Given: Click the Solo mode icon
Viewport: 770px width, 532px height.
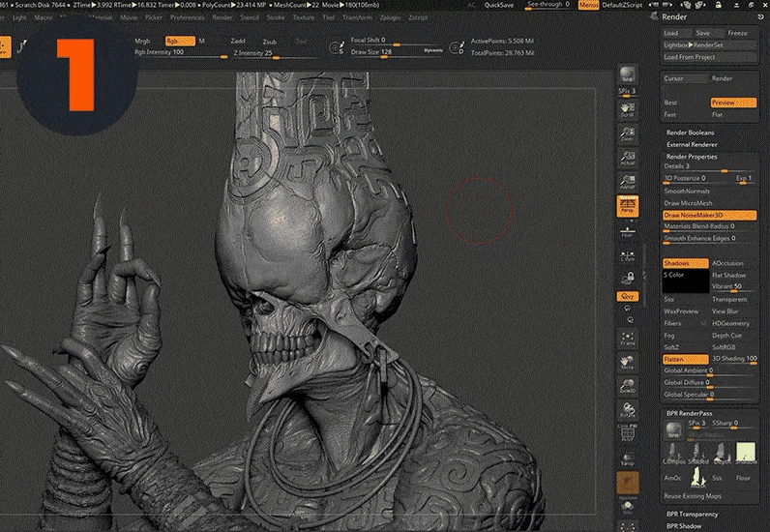Looking at the screenshot, I should pos(627,508).
